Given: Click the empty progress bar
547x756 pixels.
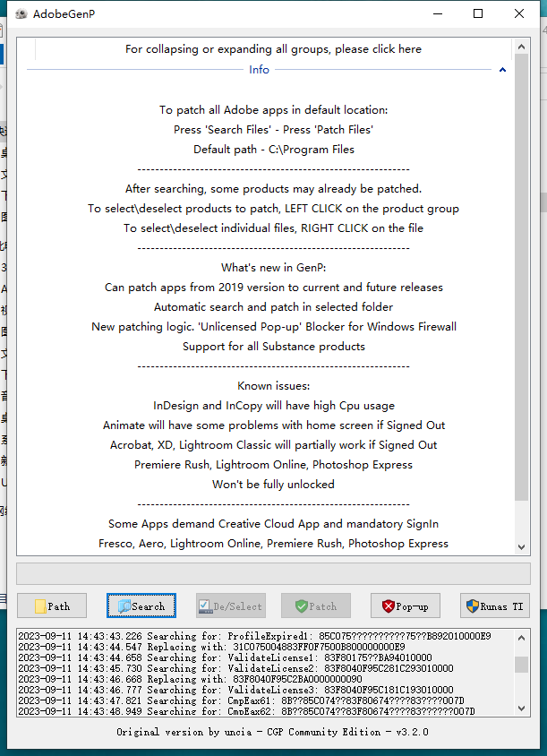Looking at the screenshot, I should [x=273, y=573].
